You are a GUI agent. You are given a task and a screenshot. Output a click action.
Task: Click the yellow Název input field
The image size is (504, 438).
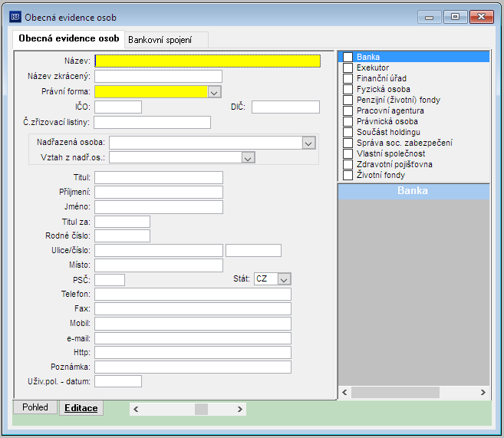pyautogui.click(x=208, y=61)
